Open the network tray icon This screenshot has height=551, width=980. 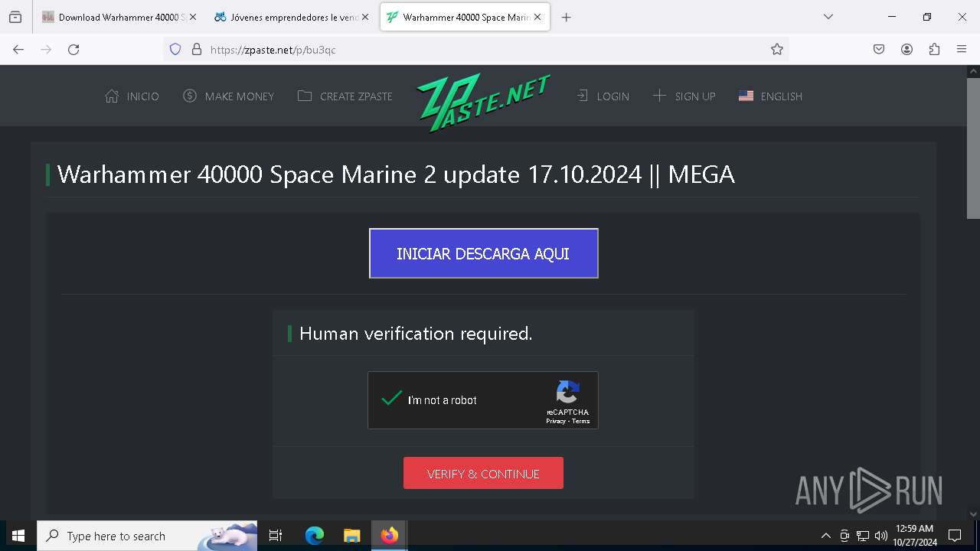(x=863, y=536)
